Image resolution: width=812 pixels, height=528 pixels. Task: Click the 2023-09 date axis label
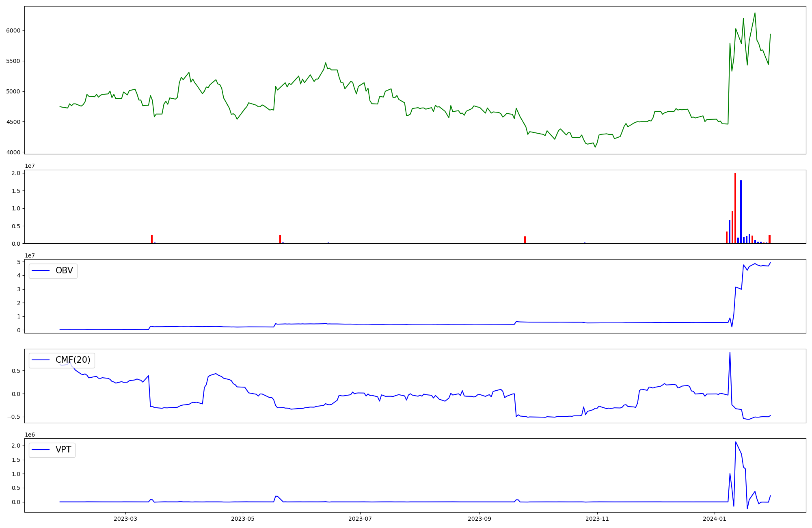coord(479,519)
